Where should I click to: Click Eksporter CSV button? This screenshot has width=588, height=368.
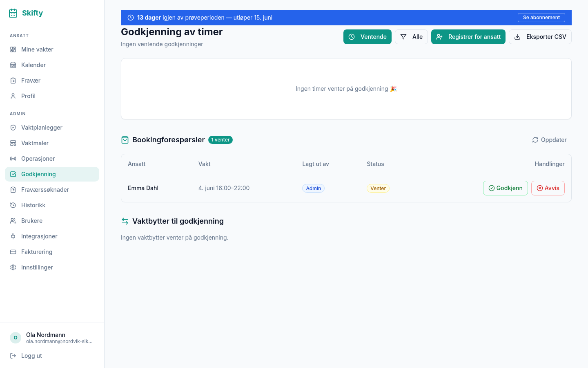[540, 37]
